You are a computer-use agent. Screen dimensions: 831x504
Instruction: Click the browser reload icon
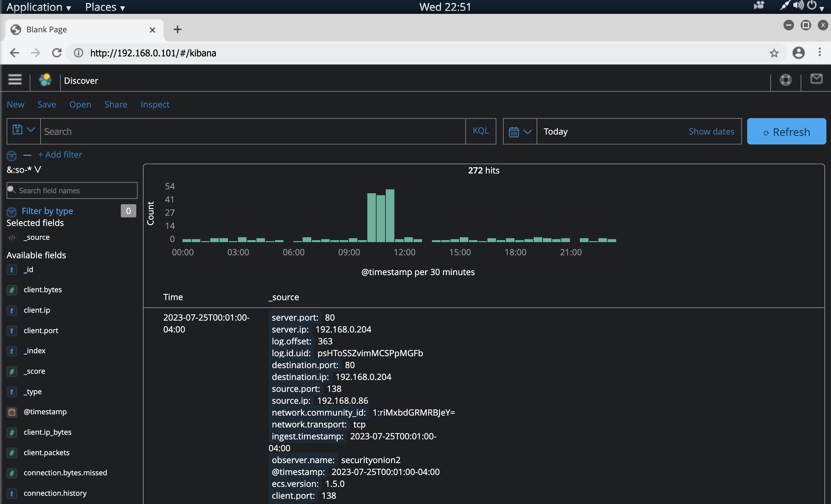57,53
